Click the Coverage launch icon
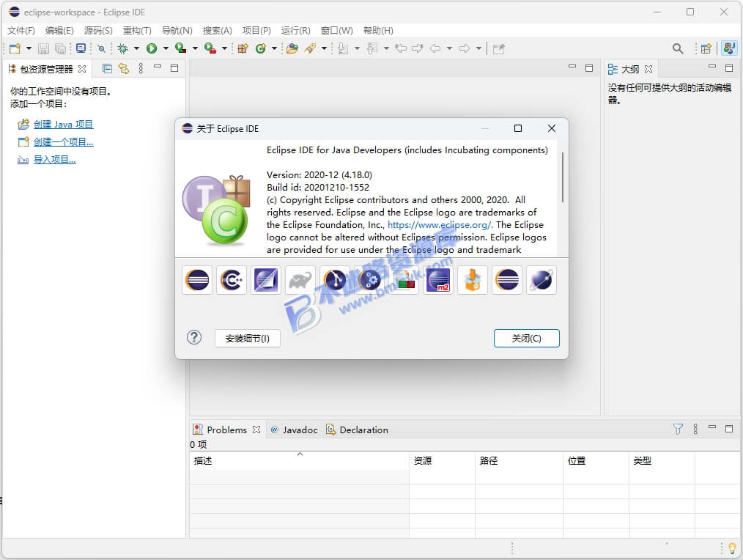Viewport: 743px width, 560px height. pos(180,48)
